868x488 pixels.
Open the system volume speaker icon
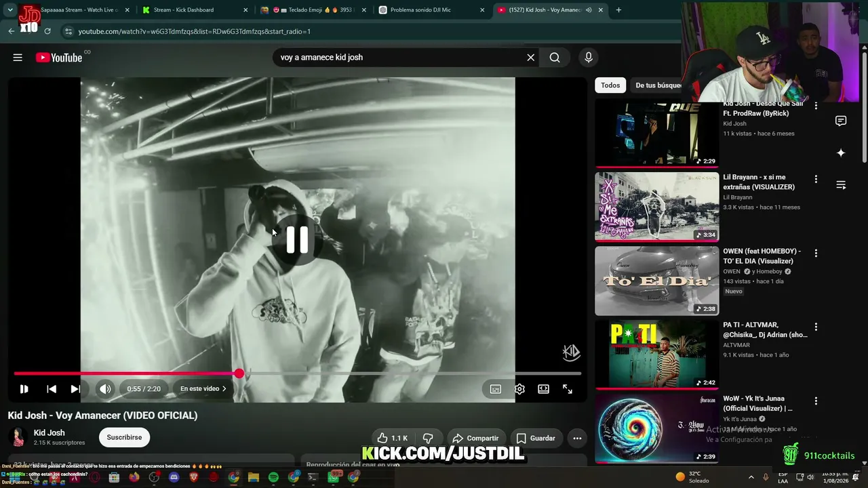click(810, 477)
